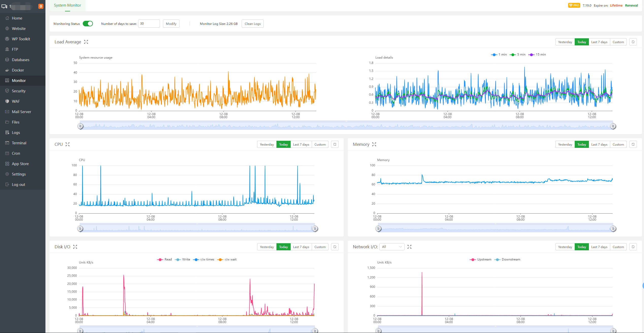Expand the Memory chart fullscreen
Screen dimensions: 644x333
coord(374,144)
